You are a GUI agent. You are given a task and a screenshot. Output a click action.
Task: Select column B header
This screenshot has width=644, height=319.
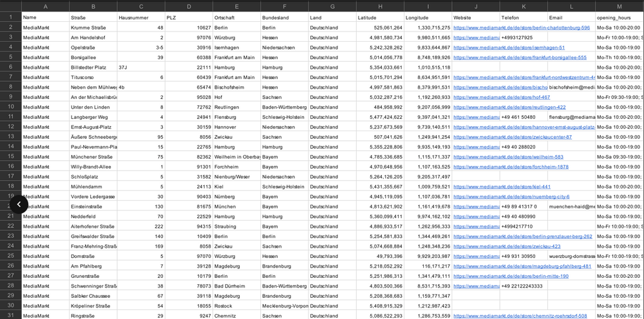pyautogui.click(x=93, y=6)
